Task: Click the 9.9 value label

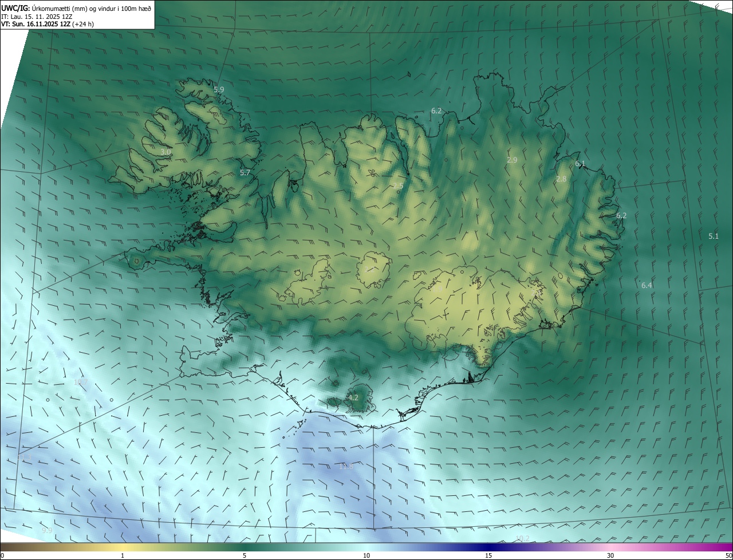Action: point(47,531)
